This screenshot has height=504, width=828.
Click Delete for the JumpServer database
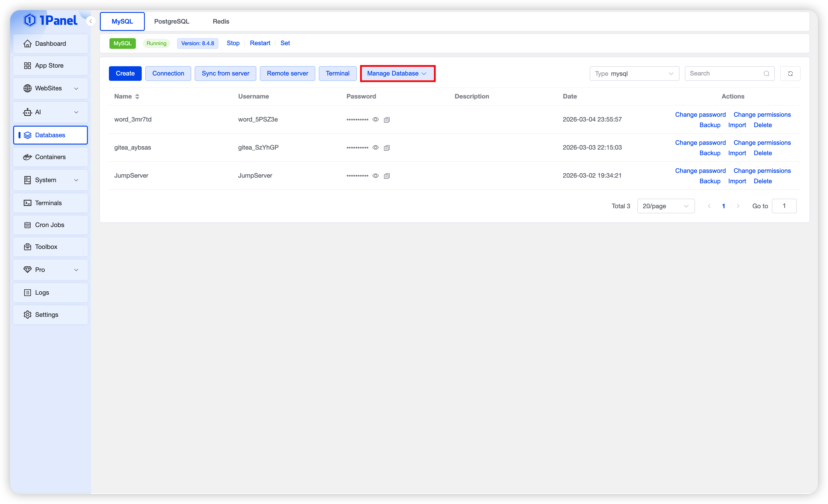(763, 181)
